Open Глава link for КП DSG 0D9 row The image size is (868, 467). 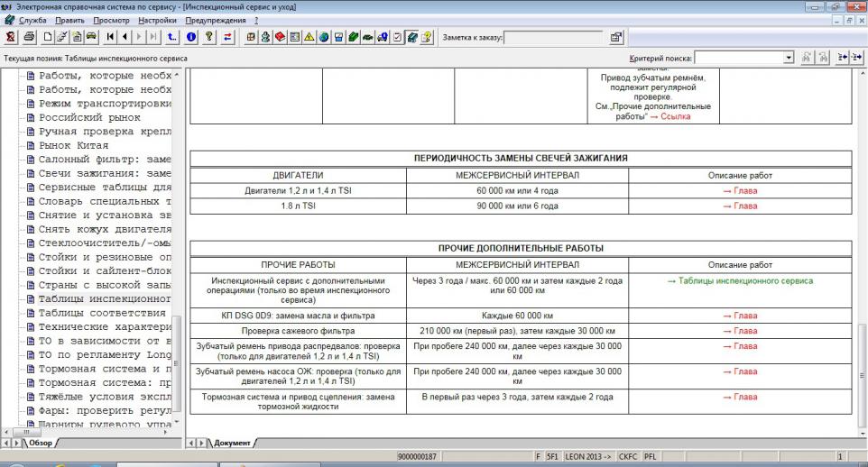[740, 316]
